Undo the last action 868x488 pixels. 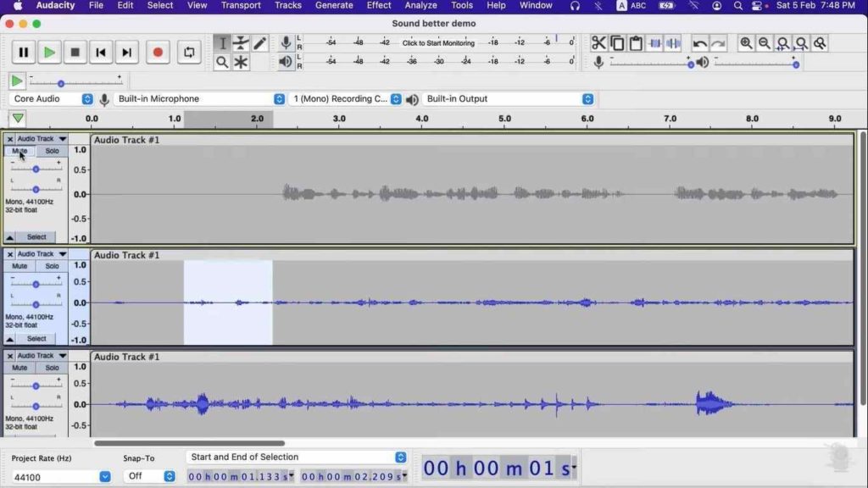(x=699, y=43)
